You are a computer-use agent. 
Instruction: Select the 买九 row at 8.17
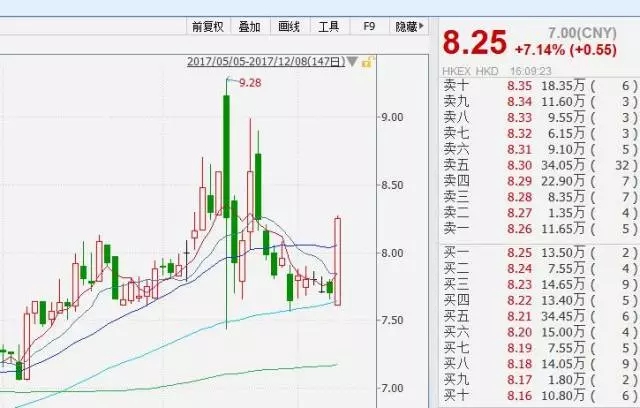pos(540,380)
